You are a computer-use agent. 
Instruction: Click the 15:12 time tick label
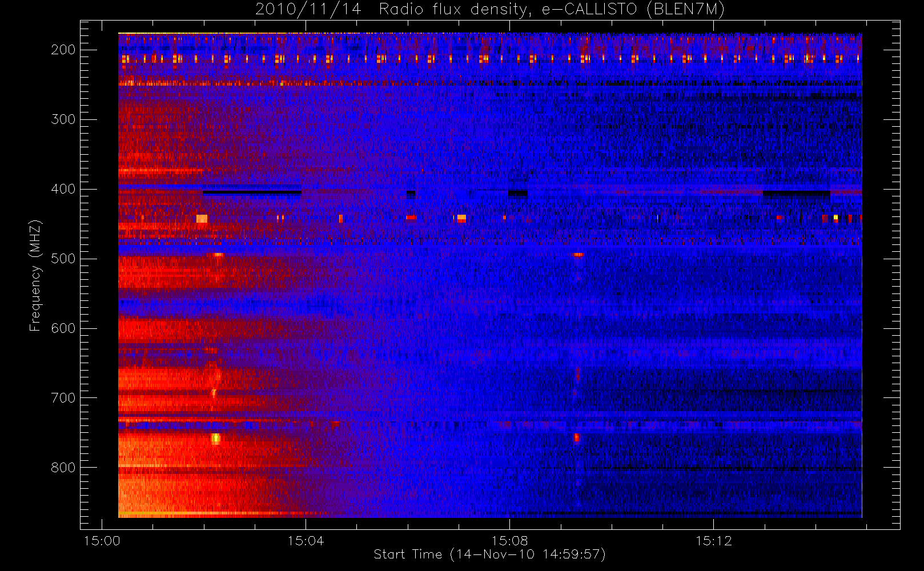[x=713, y=541]
